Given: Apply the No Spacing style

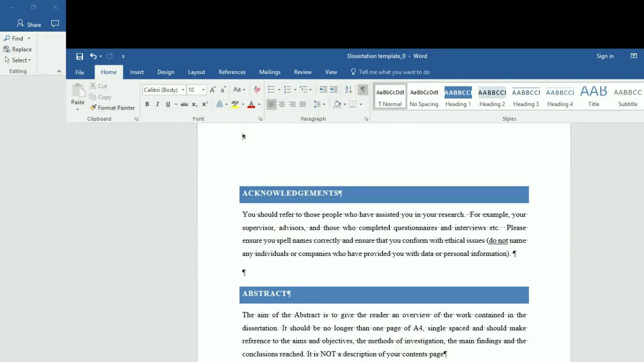Looking at the screenshot, I should tap(424, 97).
